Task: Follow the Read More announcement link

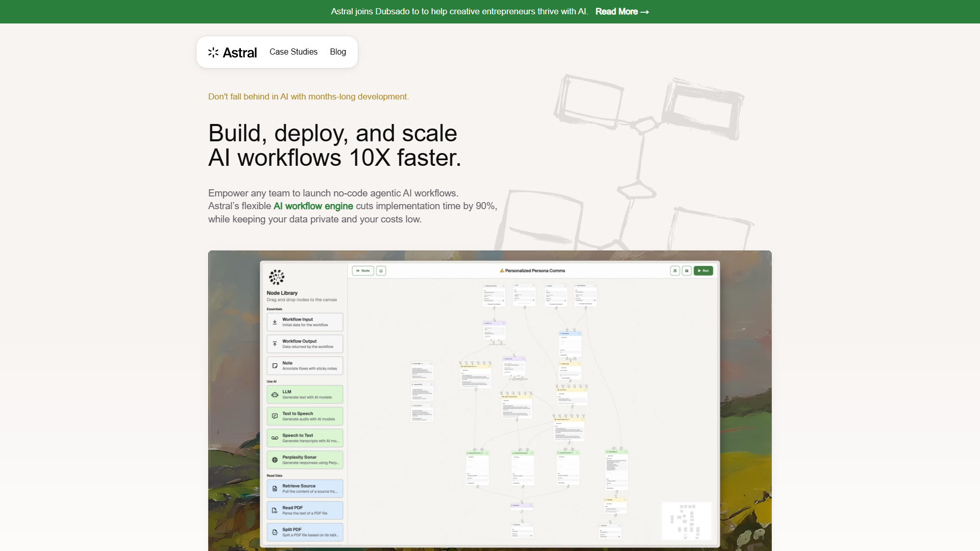Action: [x=622, y=11]
